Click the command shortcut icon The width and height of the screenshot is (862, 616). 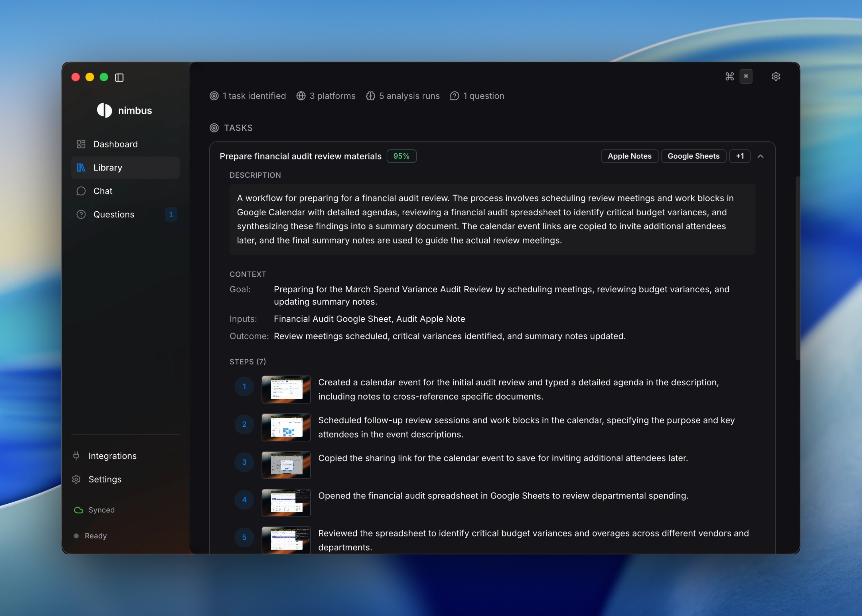(x=729, y=77)
